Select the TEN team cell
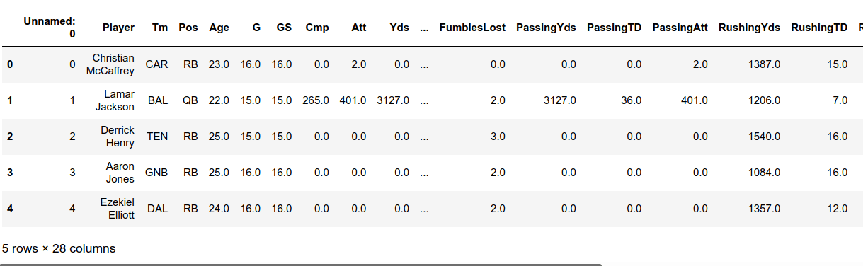868x266 pixels. [x=157, y=137]
